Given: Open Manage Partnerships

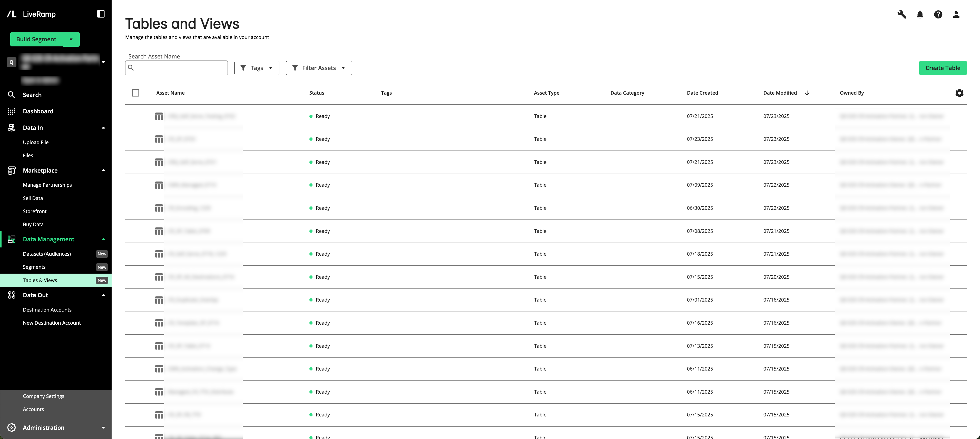Looking at the screenshot, I should coord(47,185).
